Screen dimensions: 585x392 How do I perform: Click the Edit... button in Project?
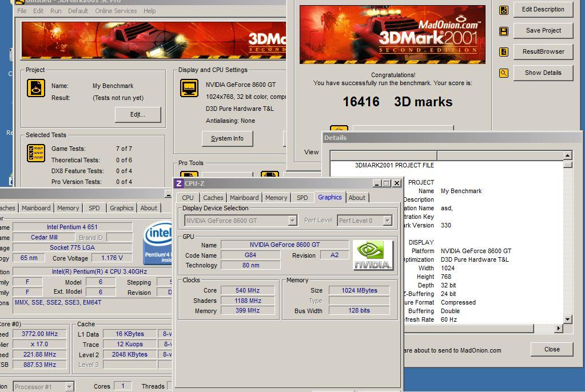click(138, 114)
